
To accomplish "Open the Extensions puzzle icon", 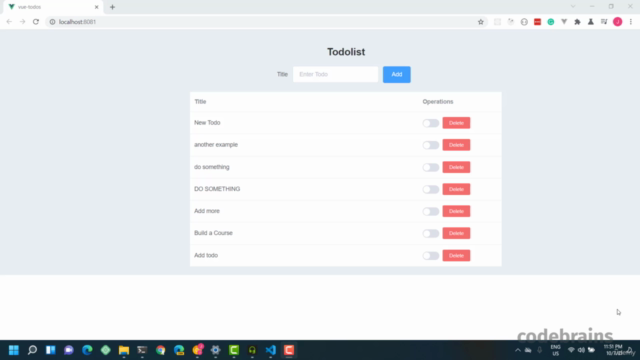I will click(577, 22).
